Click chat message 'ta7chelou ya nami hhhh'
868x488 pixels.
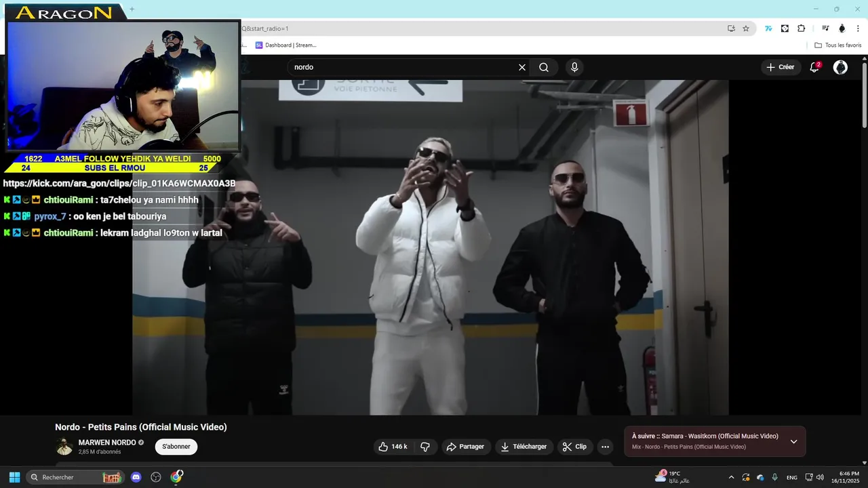tap(149, 200)
